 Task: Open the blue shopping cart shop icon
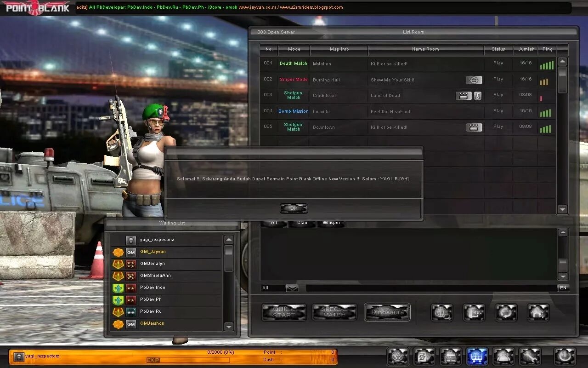(x=477, y=356)
